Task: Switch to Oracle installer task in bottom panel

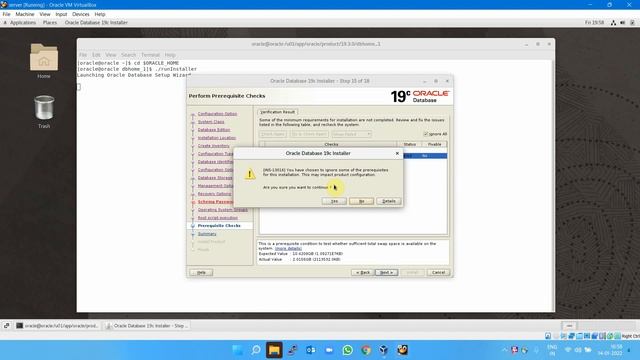Action: (146, 326)
